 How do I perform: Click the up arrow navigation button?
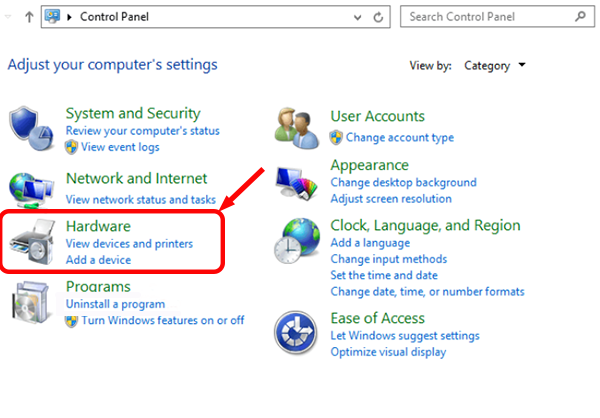(x=28, y=17)
